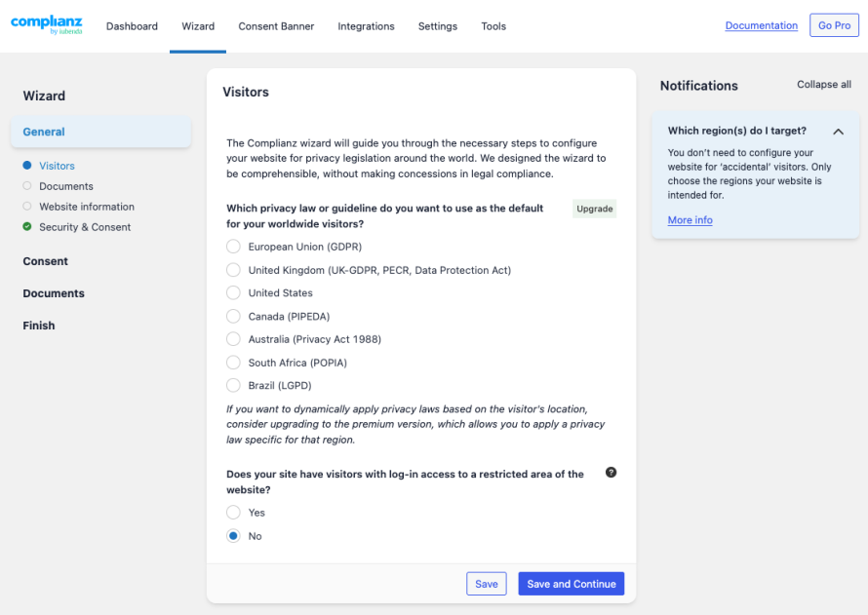Click More info in the notification card
Image resolution: width=868 pixels, height=615 pixels.
tap(690, 219)
